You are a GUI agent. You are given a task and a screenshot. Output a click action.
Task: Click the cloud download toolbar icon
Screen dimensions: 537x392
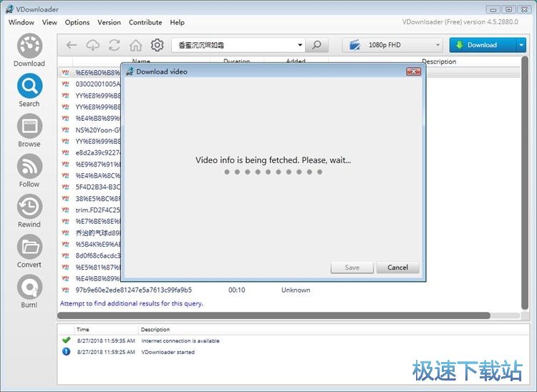coord(93,45)
